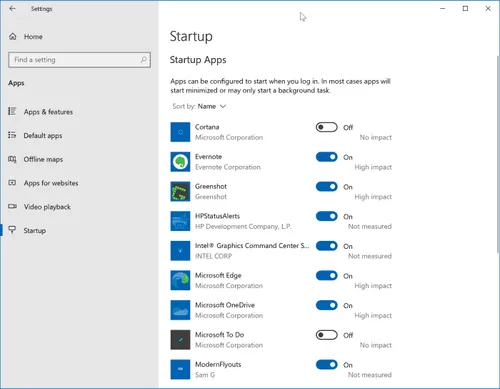Click the Home icon in sidebar
Screen dimensions: 500x389
tap(13, 37)
